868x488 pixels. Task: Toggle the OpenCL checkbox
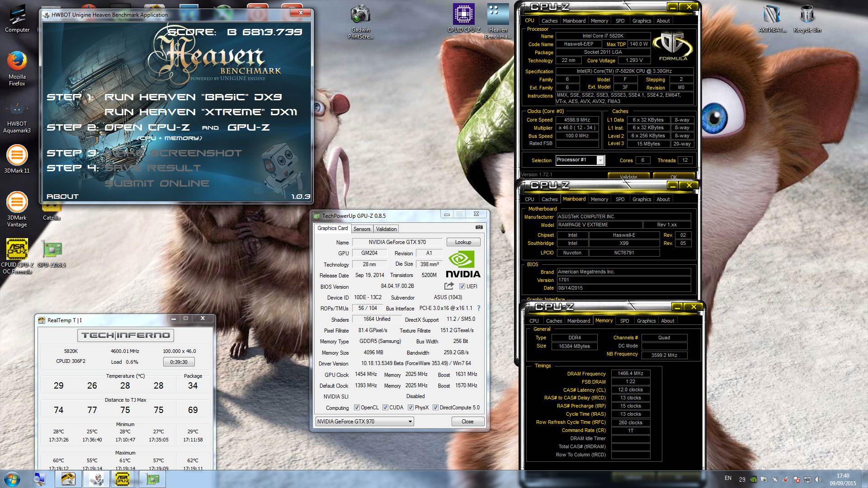tap(357, 408)
